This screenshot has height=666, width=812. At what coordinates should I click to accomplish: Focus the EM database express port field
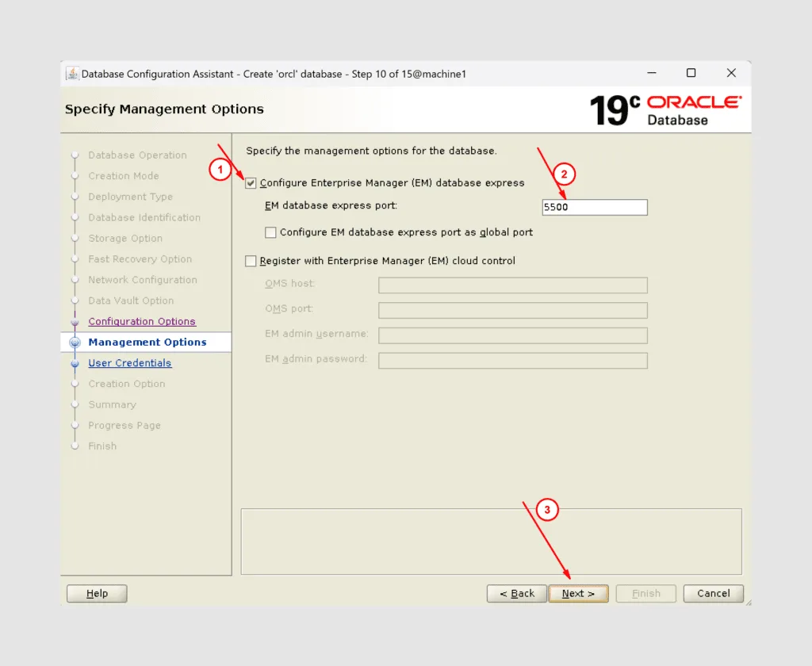(x=595, y=207)
